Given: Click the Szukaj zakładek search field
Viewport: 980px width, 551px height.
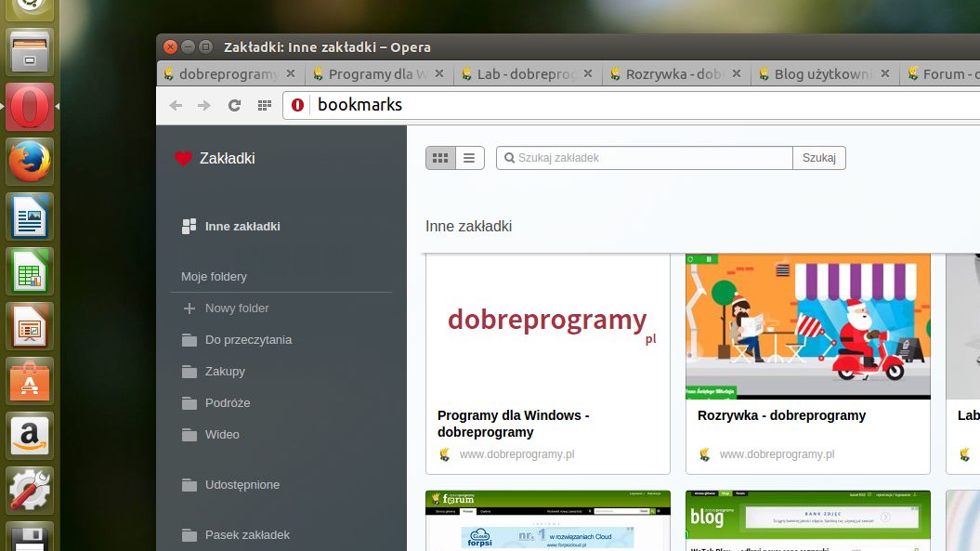Looking at the screenshot, I should [645, 158].
